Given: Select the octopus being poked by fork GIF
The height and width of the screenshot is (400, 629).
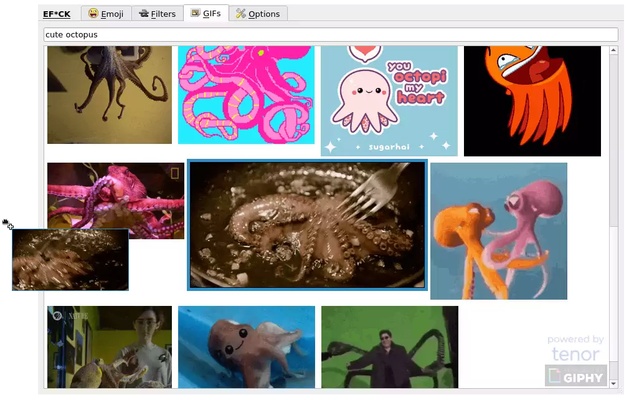Looking at the screenshot, I should [x=307, y=224].
